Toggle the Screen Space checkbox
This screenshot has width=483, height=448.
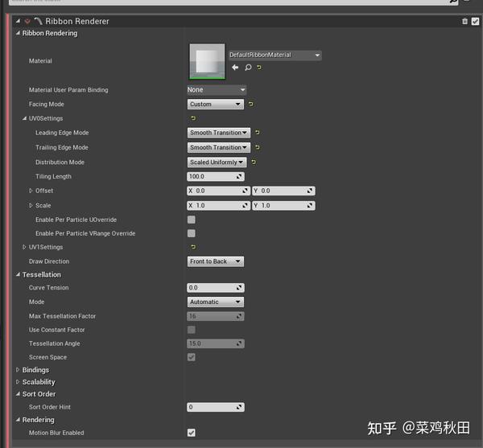pyautogui.click(x=192, y=357)
